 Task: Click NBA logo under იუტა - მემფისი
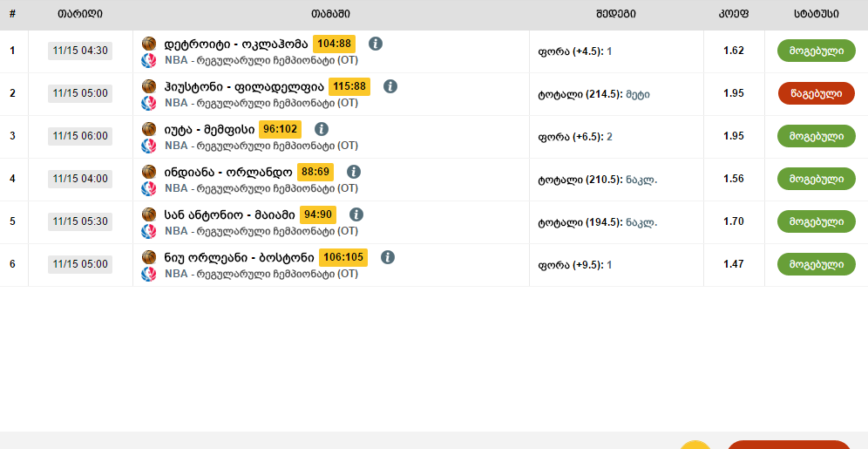point(149,146)
